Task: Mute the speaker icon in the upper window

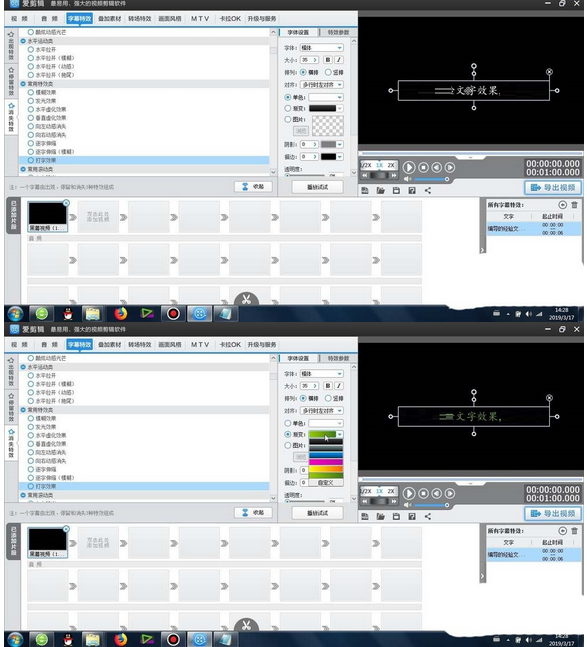Action: [x=408, y=179]
